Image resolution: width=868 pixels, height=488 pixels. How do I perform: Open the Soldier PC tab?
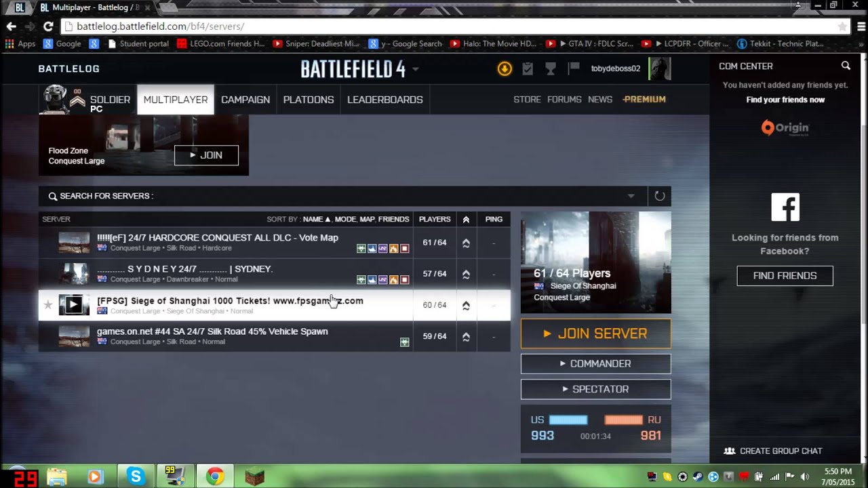(x=87, y=100)
